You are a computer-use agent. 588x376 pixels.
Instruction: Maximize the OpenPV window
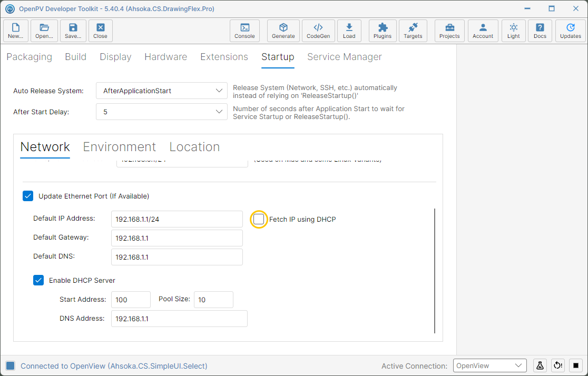[x=552, y=8]
